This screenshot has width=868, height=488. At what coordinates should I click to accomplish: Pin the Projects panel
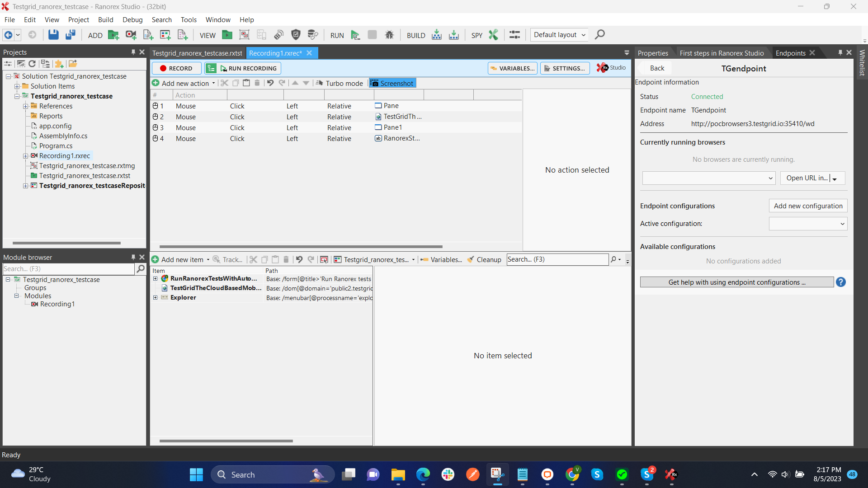(x=133, y=52)
